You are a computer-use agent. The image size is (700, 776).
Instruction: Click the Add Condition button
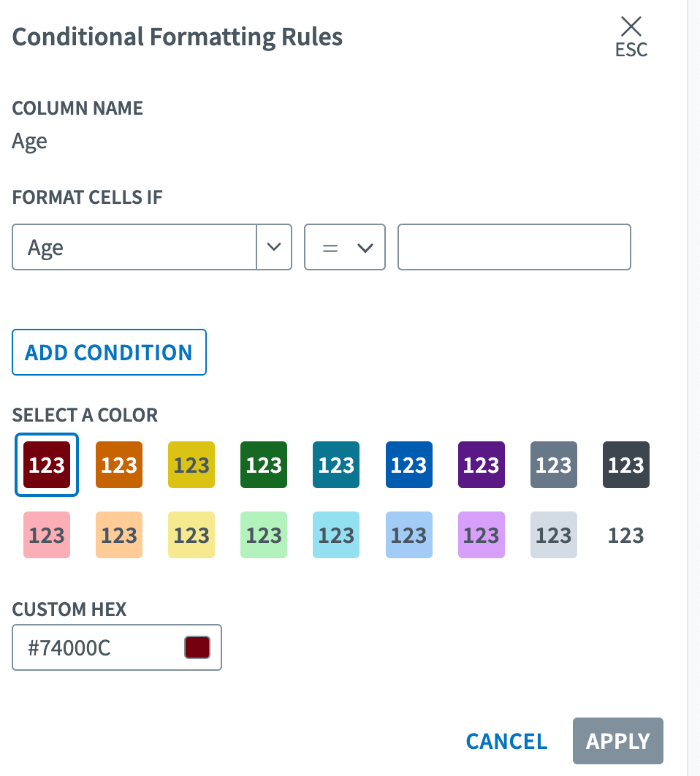(109, 352)
